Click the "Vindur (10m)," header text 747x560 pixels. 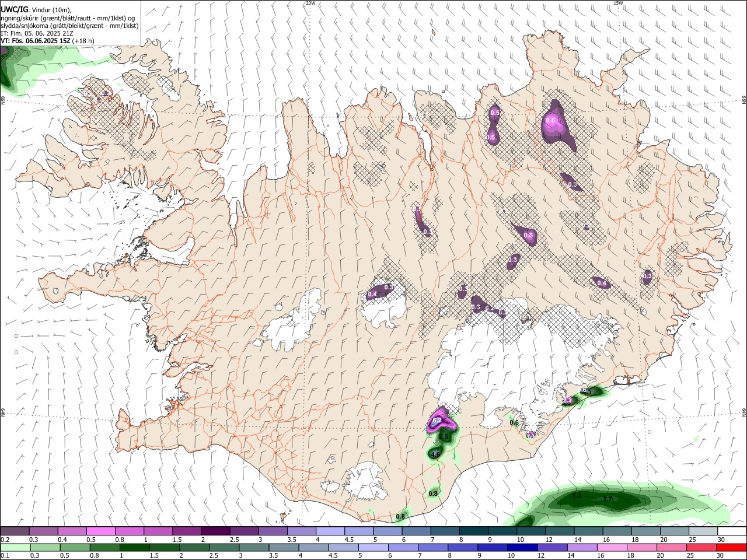click(x=51, y=10)
